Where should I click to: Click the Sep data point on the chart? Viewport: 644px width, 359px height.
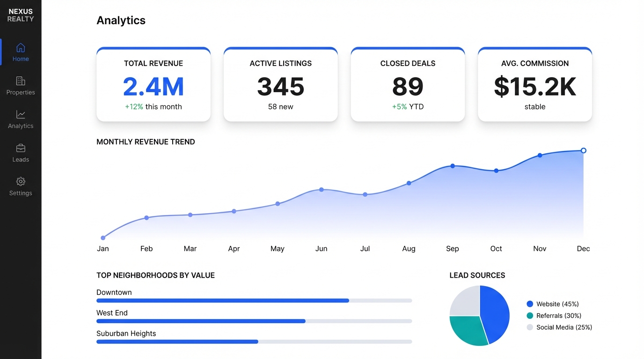pyautogui.click(x=452, y=165)
